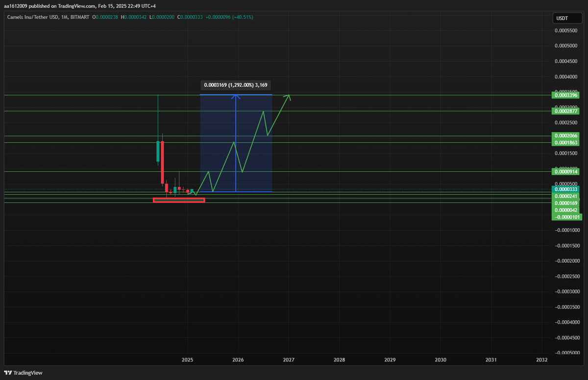Click the open value O0.0000238
This screenshot has width=588, height=380.
click(x=106, y=17)
